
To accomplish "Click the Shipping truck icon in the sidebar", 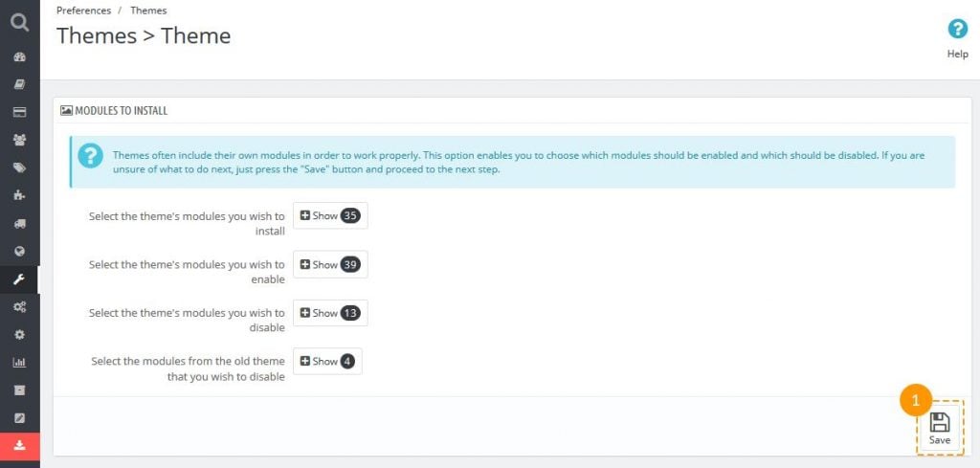I will (19, 223).
